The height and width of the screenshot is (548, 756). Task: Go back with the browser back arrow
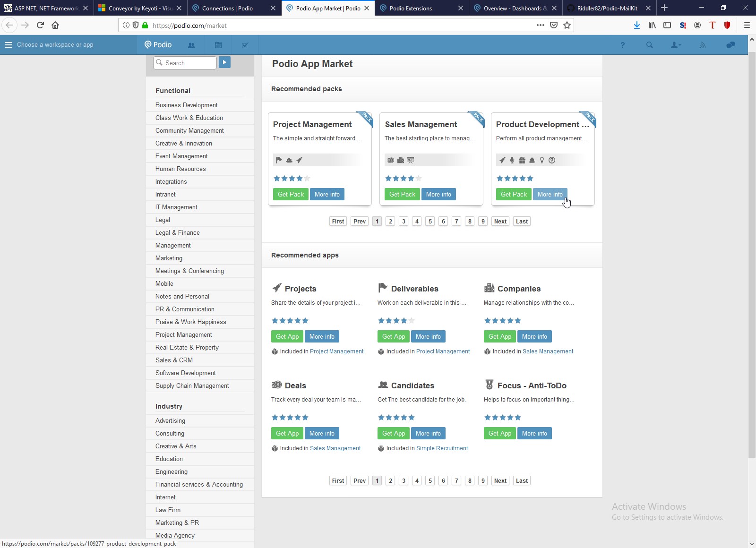click(9, 25)
